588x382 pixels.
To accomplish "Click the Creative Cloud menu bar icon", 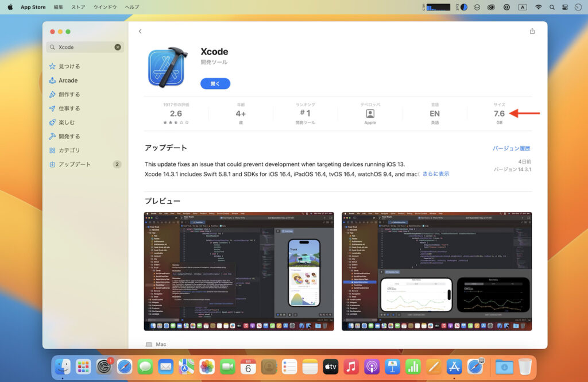I will (492, 7).
